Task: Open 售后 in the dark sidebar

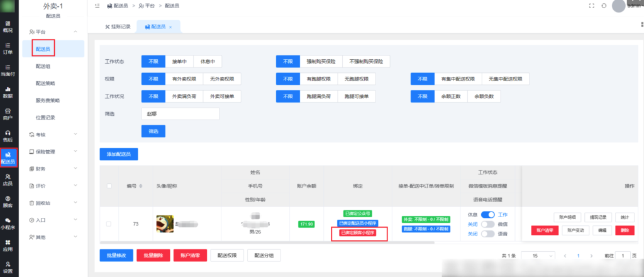Action: (x=8, y=136)
